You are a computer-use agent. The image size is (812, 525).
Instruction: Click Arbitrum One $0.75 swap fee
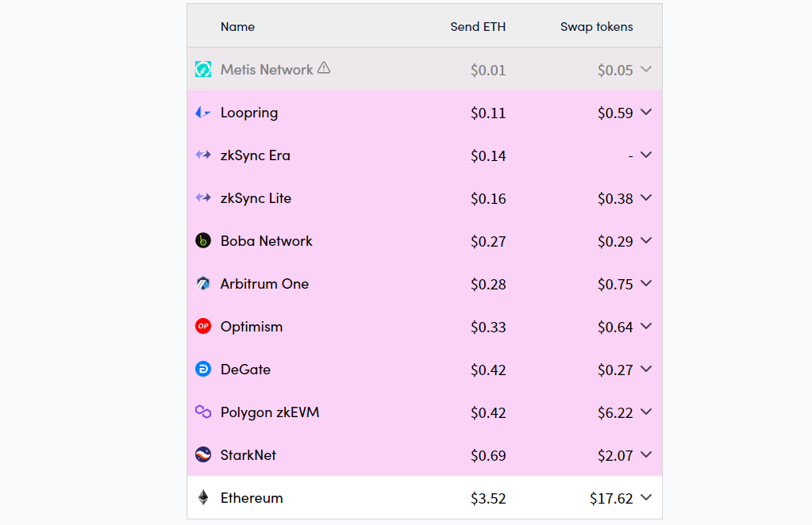(615, 285)
